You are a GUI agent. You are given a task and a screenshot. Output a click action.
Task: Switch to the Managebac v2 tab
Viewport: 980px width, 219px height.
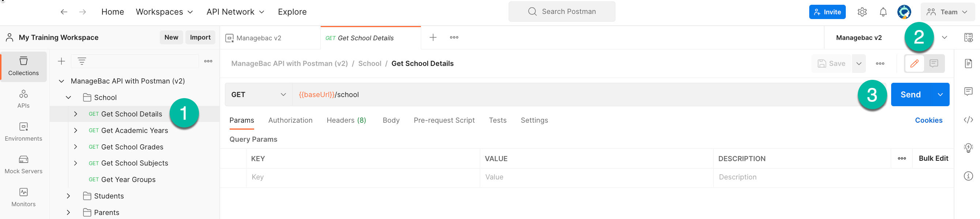click(270, 38)
